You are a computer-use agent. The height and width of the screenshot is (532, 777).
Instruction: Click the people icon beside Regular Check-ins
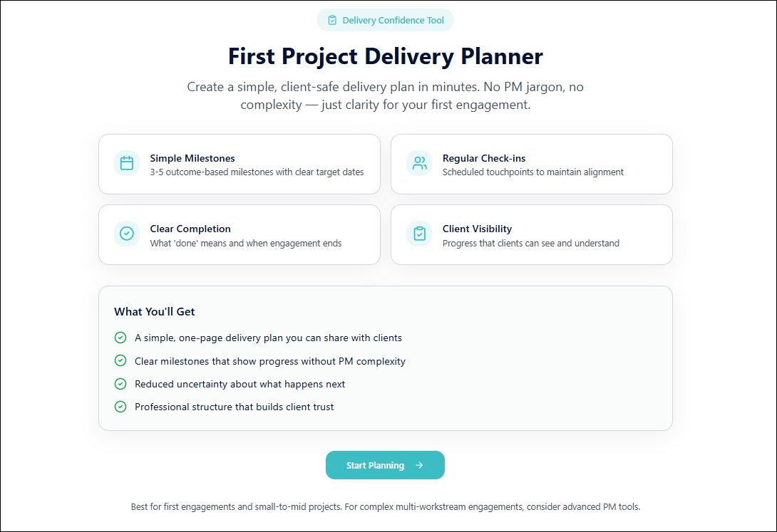(419, 163)
